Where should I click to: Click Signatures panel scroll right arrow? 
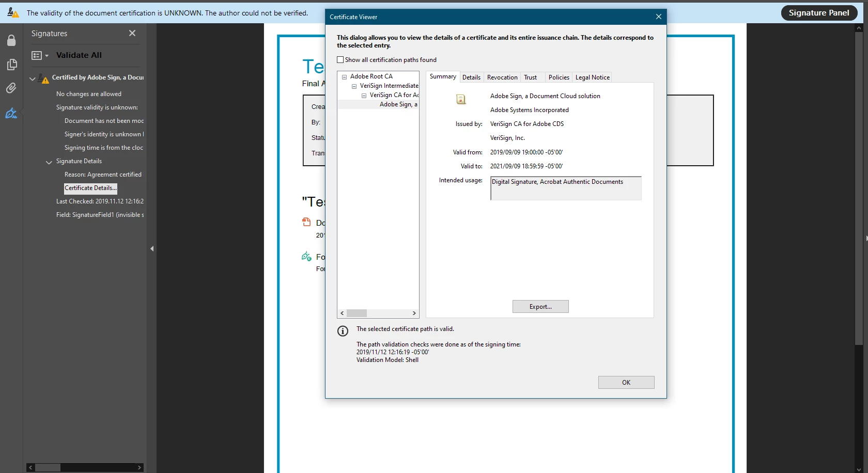139,467
